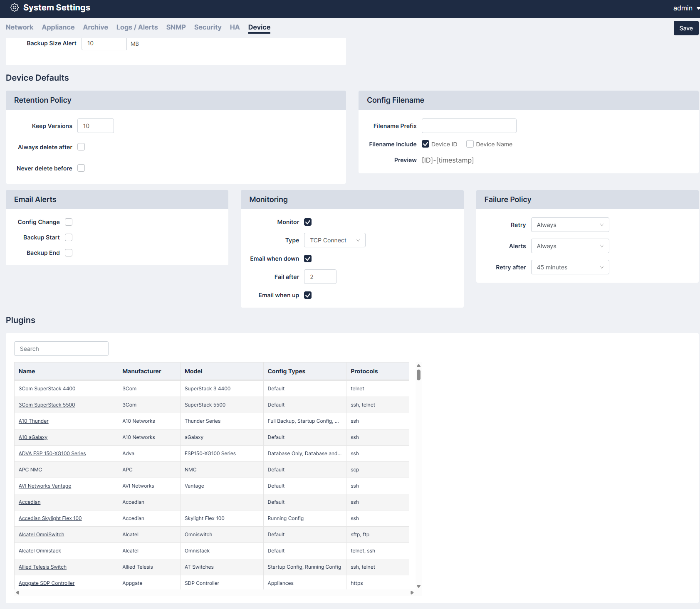Uncheck the Email when down checkbox
Image resolution: width=700 pixels, height=609 pixels.
coord(308,259)
